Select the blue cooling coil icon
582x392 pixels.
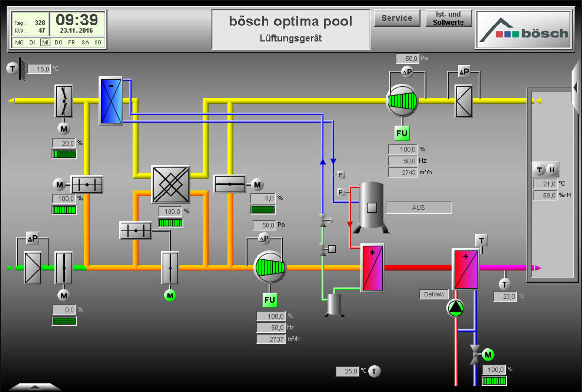click(x=111, y=100)
